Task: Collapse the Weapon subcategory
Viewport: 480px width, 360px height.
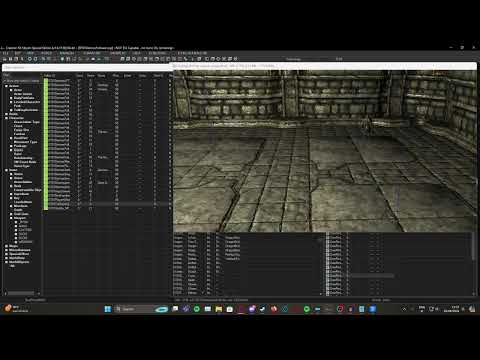Action: click(11, 218)
